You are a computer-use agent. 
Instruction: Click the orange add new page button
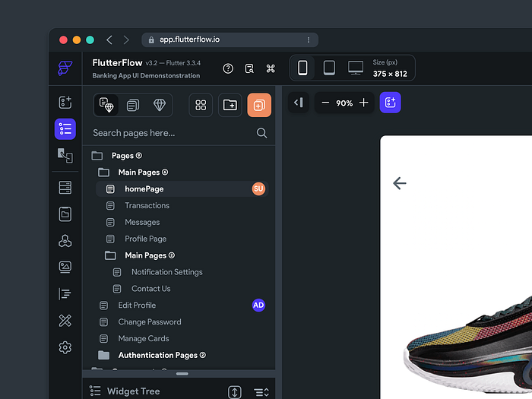pos(259,105)
